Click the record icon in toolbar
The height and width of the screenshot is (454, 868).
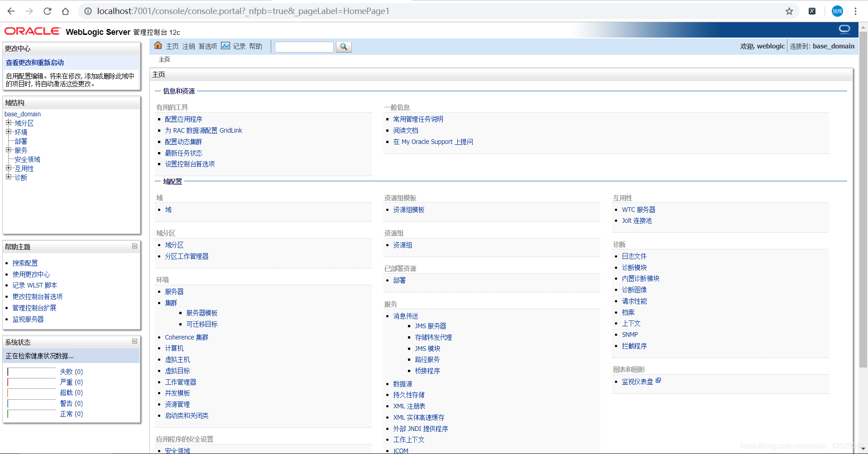225,45
